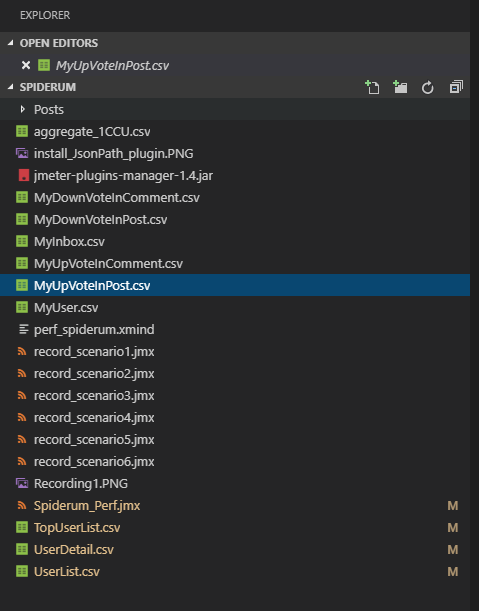The height and width of the screenshot is (611, 479).
Task: Click the New File icon
Action: tap(372, 87)
